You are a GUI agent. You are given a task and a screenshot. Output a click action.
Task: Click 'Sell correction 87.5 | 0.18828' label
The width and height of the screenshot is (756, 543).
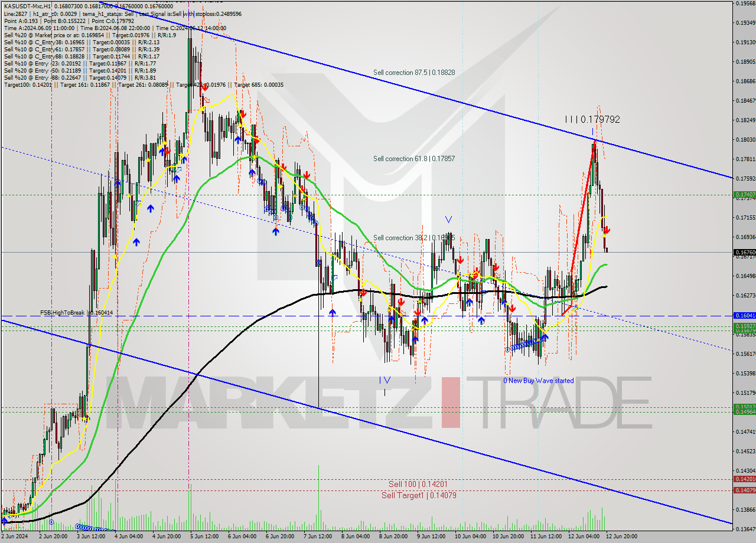tap(413, 72)
